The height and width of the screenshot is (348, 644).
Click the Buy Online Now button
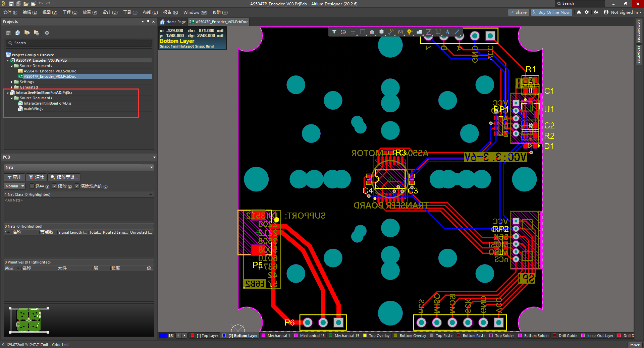551,12
